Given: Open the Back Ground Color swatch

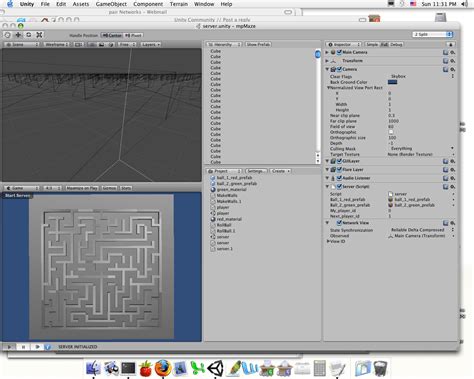Looking at the screenshot, I should (392, 82).
